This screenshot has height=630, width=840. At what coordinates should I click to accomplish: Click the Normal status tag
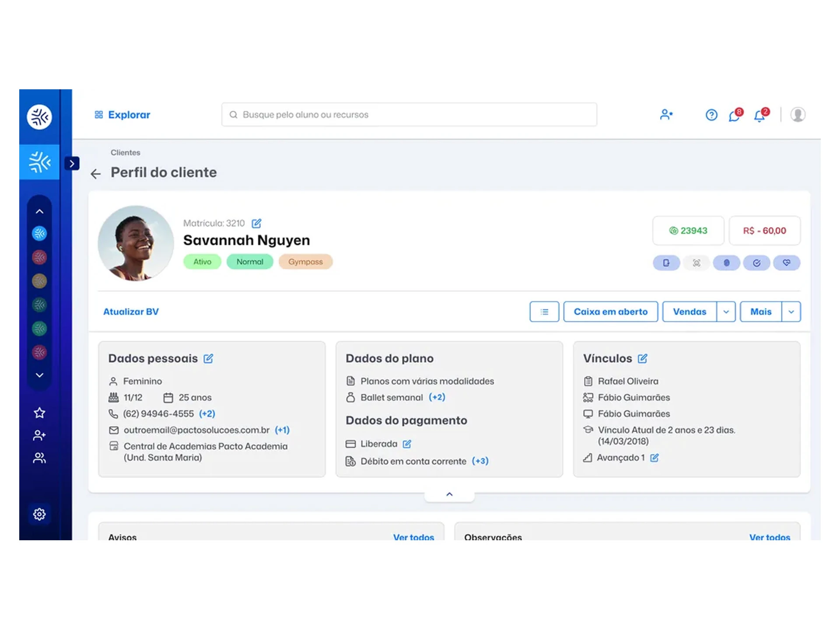click(x=250, y=262)
